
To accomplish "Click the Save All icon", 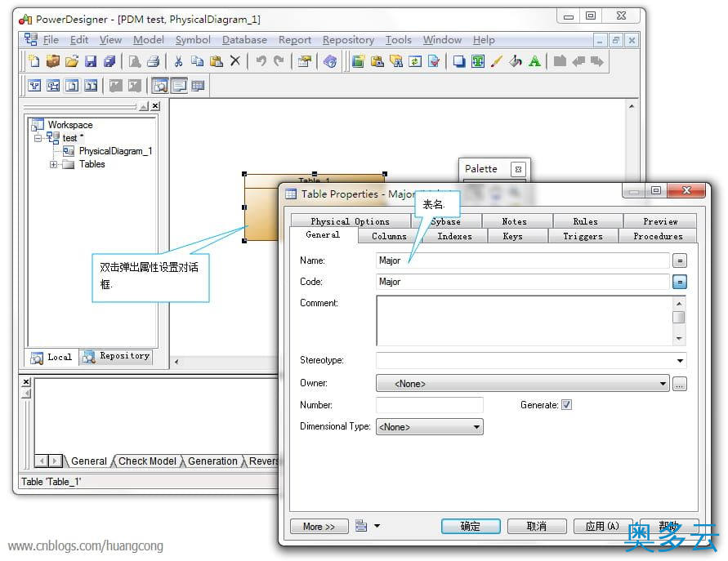I will [x=109, y=61].
